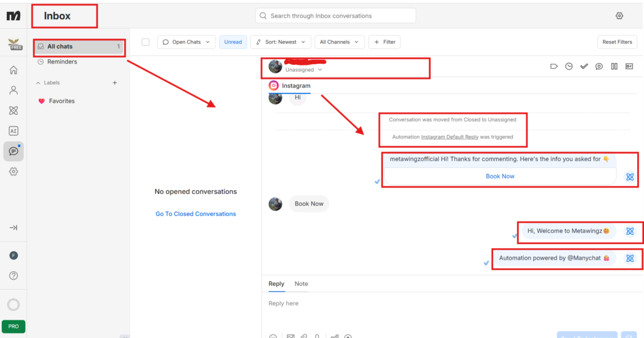The width and height of the screenshot is (644, 338).
Task: Open the Home icon in sidebar
Action: point(14,70)
